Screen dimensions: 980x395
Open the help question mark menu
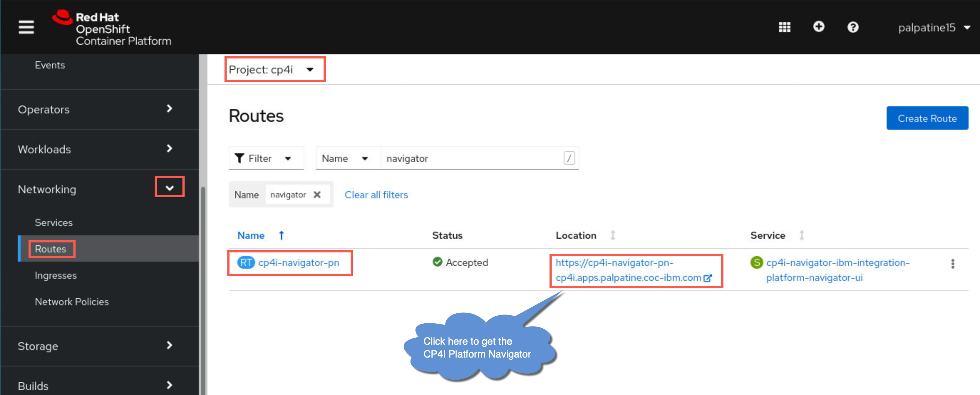[x=853, y=27]
